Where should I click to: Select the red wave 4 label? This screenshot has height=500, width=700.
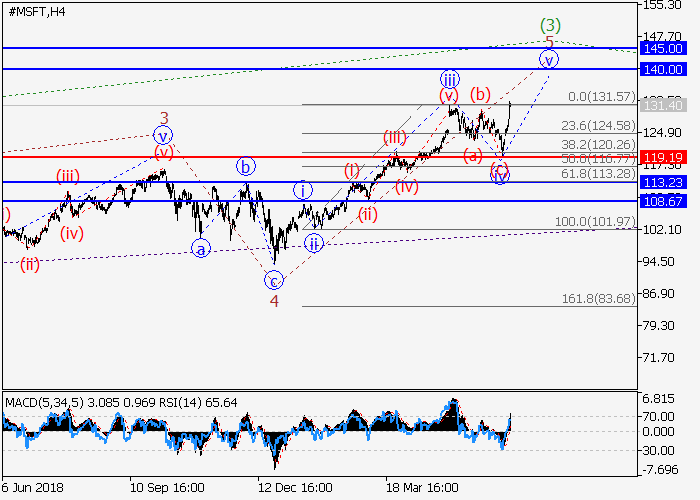tap(273, 299)
